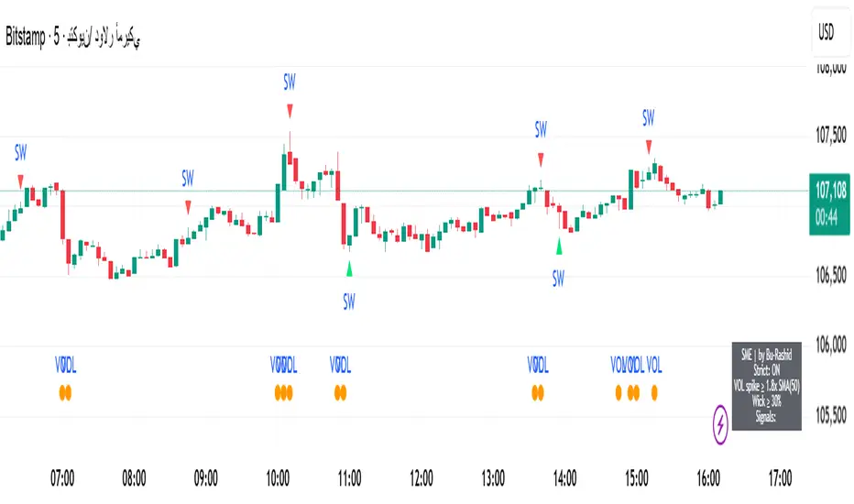Click the red down arrow before 09:00
The height and width of the screenshot is (504, 854).
pyautogui.click(x=188, y=205)
